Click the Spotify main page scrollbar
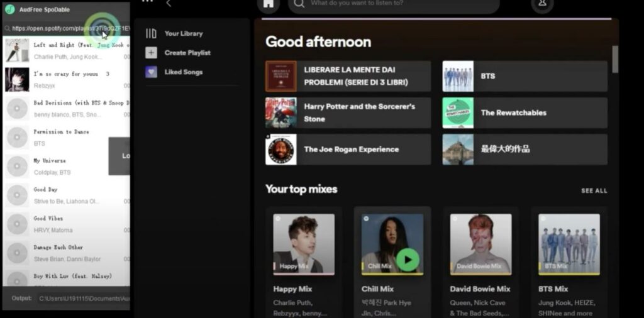Image resolution: width=644 pixels, height=318 pixels. [615, 59]
